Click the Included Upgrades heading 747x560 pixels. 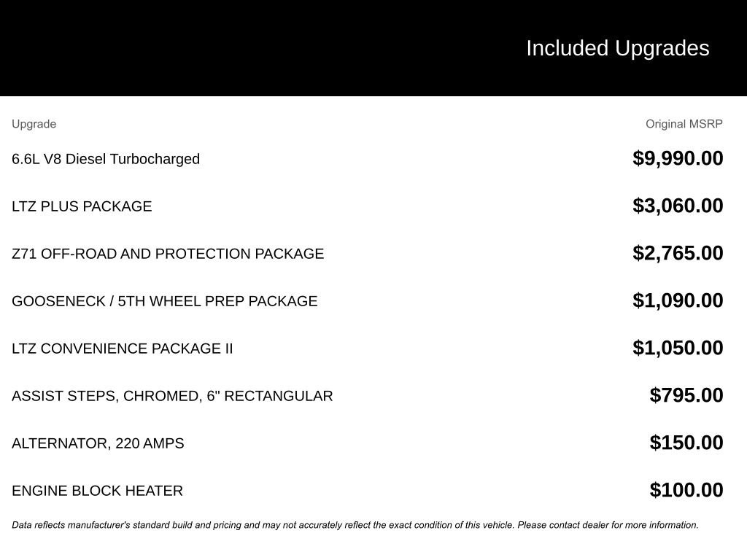tap(617, 48)
